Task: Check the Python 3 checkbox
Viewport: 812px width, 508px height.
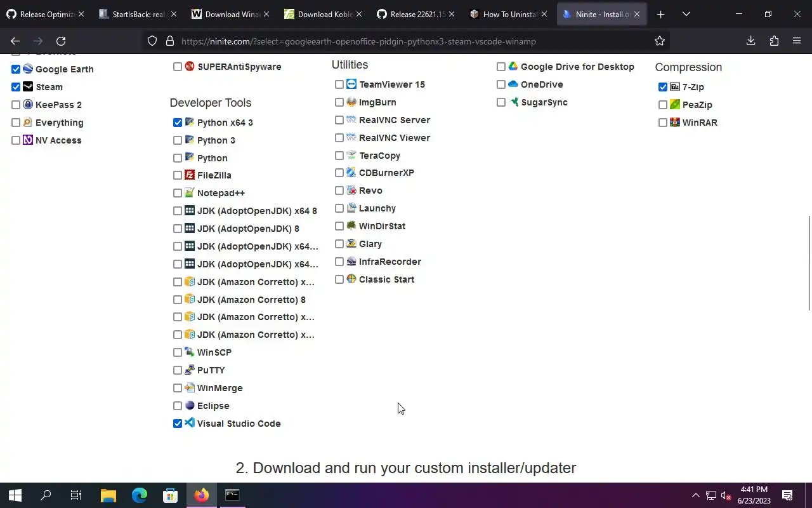Action: point(178,140)
